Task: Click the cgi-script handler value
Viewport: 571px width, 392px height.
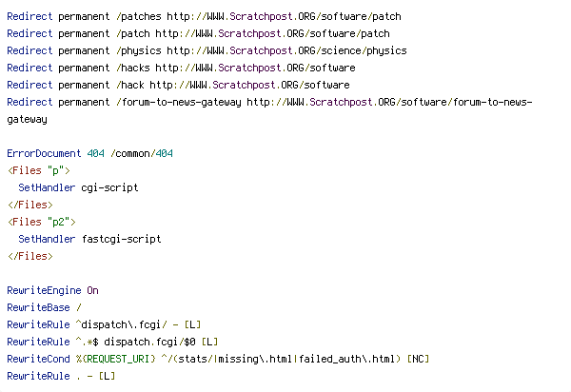Action: click(x=109, y=187)
